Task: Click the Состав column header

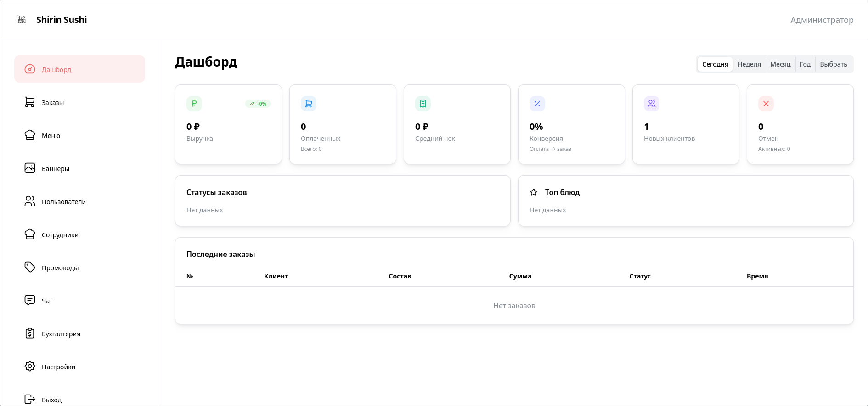Action: click(x=400, y=276)
